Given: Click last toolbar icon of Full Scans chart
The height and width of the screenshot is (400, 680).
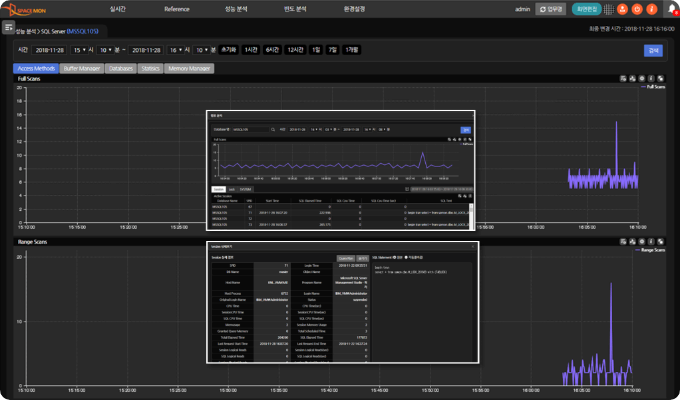Looking at the screenshot, I should [660, 79].
